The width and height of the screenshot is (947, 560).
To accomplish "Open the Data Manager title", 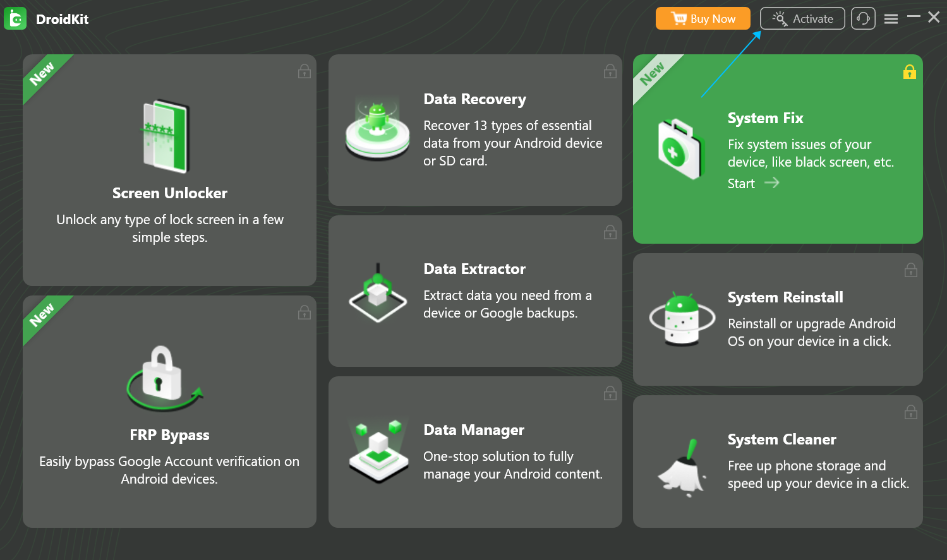I will pos(474,430).
